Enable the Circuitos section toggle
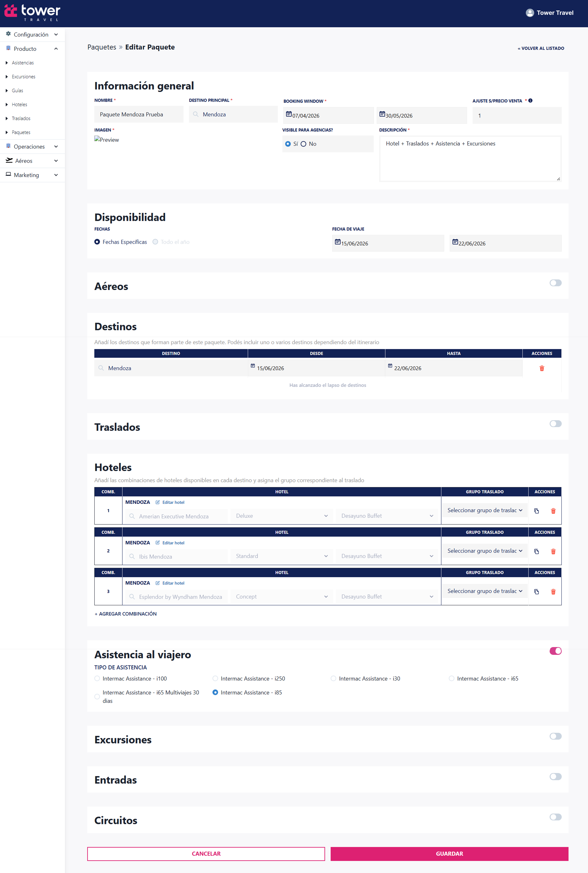The width and height of the screenshot is (588, 873). (x=556, y=817)
